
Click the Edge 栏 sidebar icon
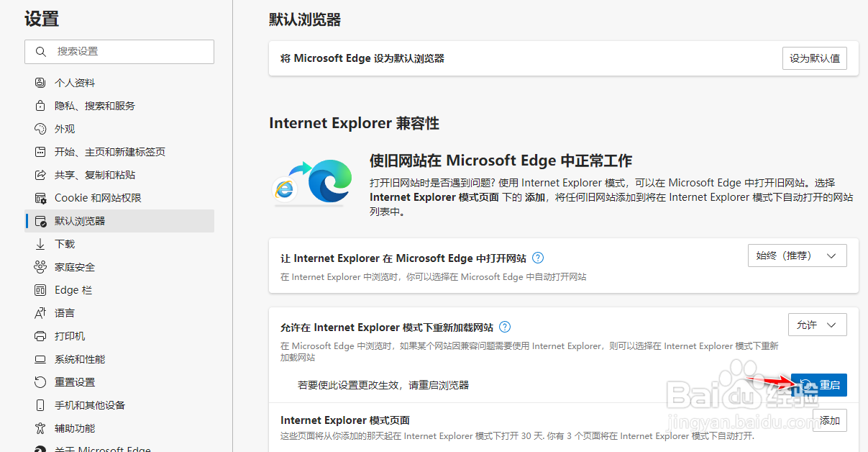(x=40, y=290)
